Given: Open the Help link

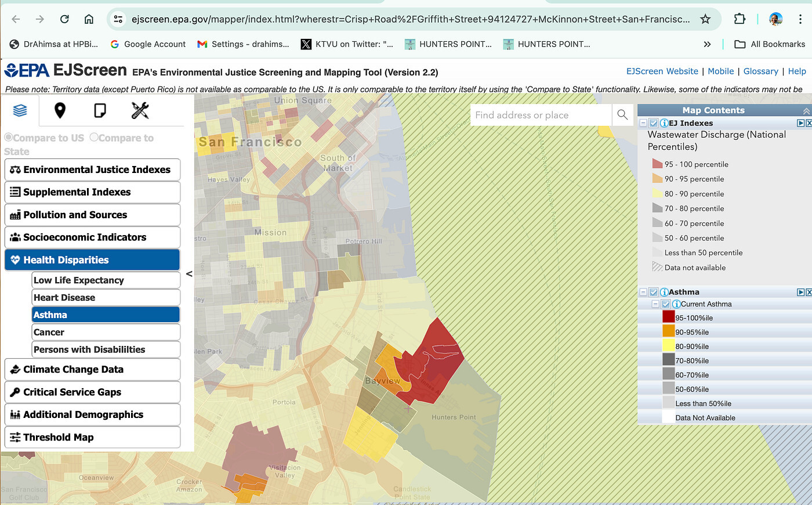Looking at the screenshot, I should (797, 71).
